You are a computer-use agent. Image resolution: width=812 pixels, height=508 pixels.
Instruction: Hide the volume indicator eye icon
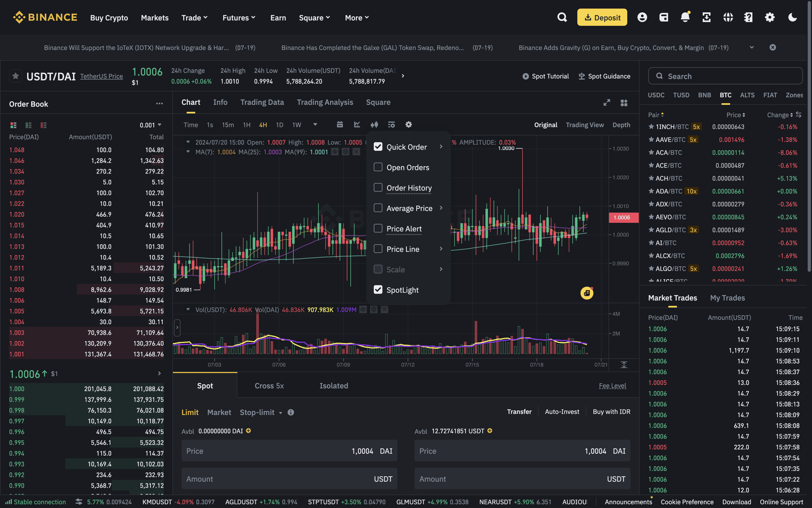pyautogui.click(x=363, y=310)
